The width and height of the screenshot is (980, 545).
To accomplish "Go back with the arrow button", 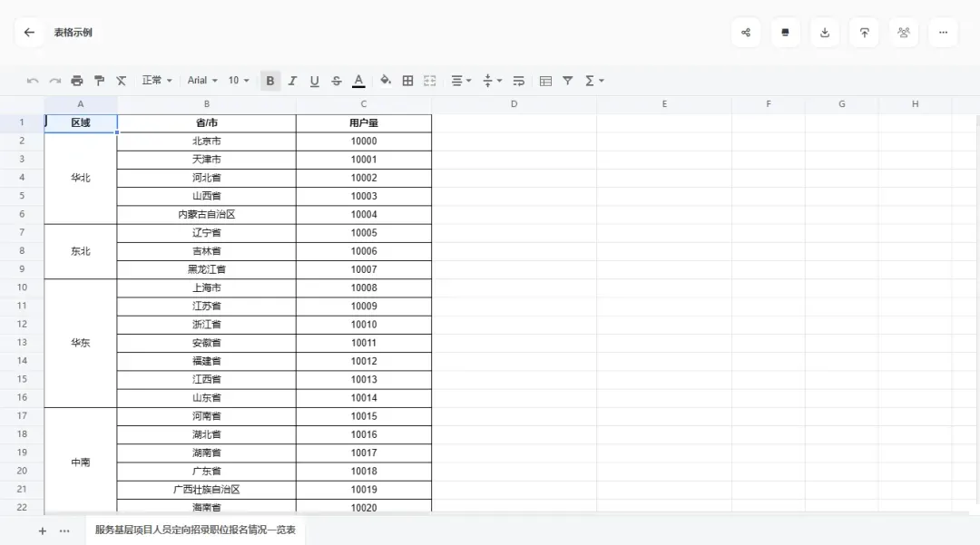I will pos(29,33).
